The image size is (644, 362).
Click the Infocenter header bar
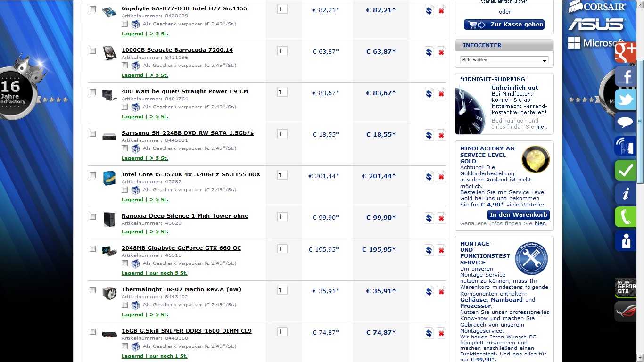tap(504, 45)
